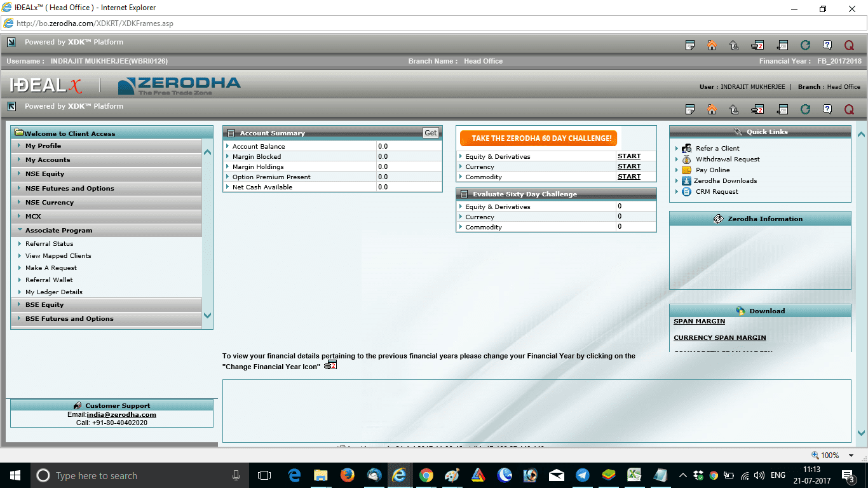Image resolution: width=868 pixels, height=488 pixels.
Task: Click the Home icon in the upper XDK toolbar
Action: tap(712, 45)
